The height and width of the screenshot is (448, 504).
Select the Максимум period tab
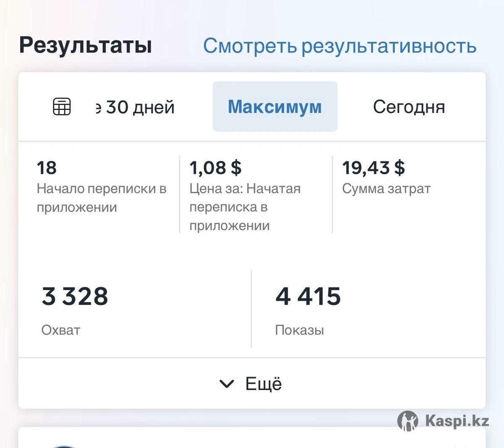[x=275, y=107]
